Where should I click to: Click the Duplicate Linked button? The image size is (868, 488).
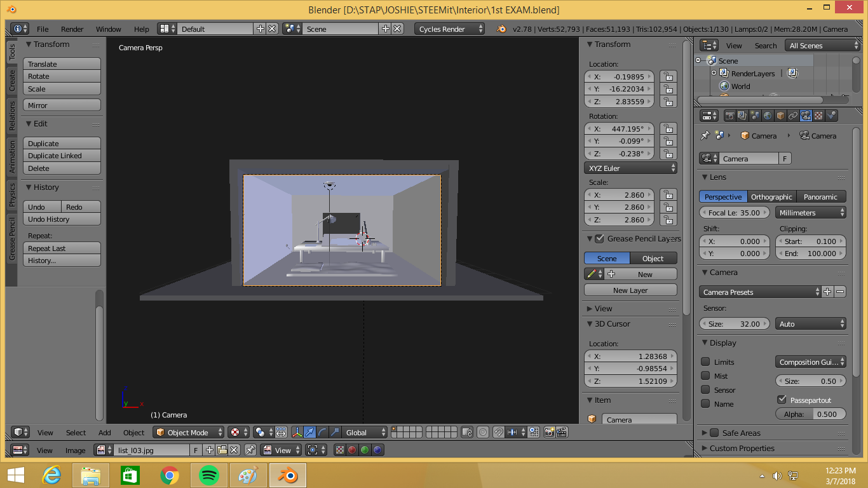click(x=62, y=156)
